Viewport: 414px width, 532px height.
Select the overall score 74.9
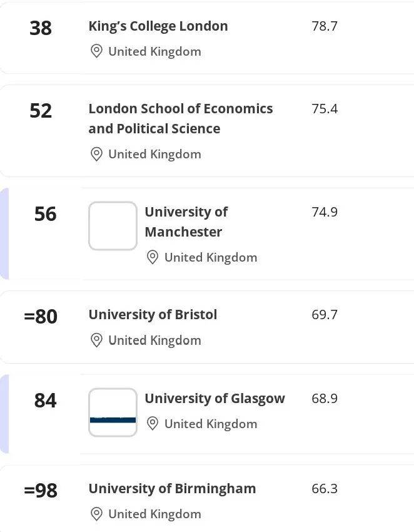point(324,212)
